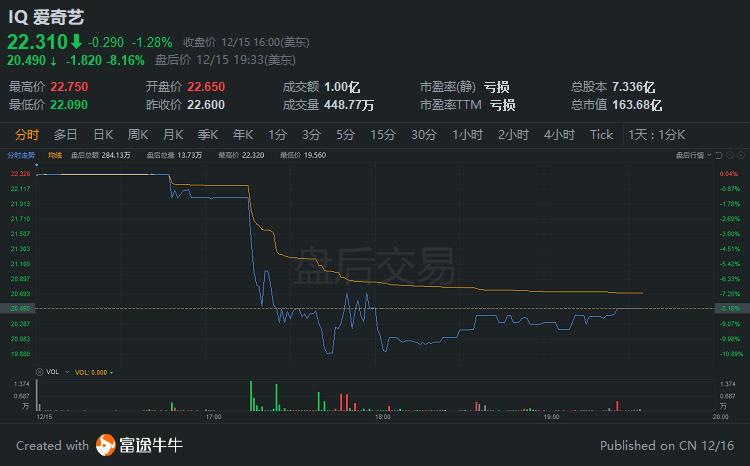Click the 17:00 time axis label
This screenshot has height=466, width=750.
213,417
